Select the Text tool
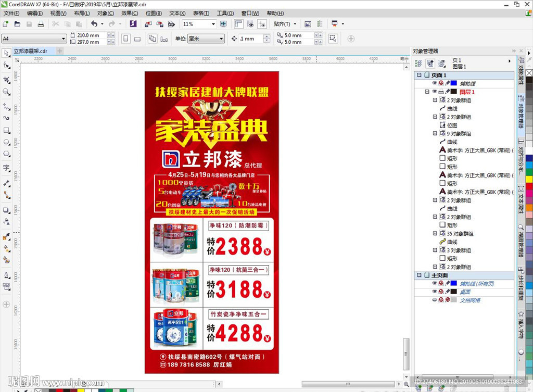The width and height of the screenshot is (533, 392). tap(6, 168)
